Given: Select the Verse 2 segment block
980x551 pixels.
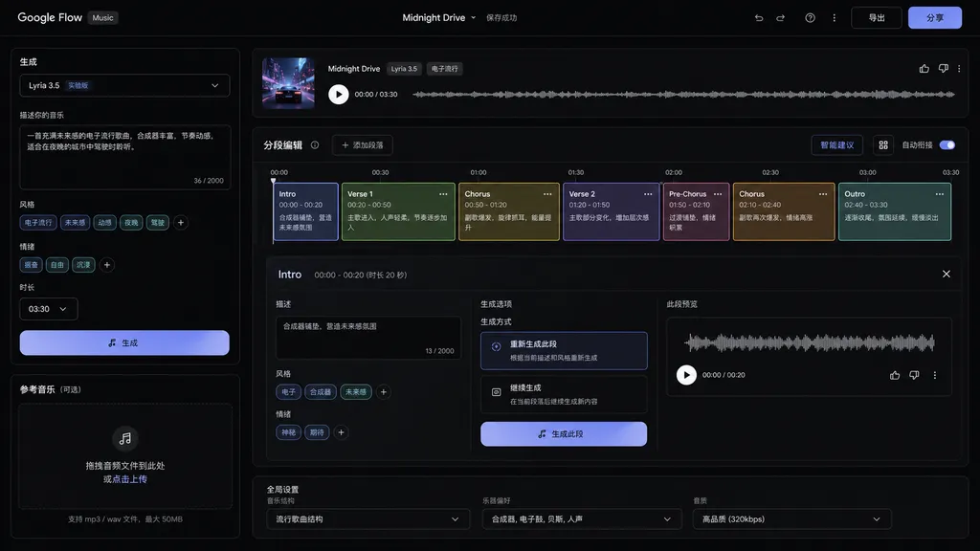Looking at the screenshot, I should (612, 211).
